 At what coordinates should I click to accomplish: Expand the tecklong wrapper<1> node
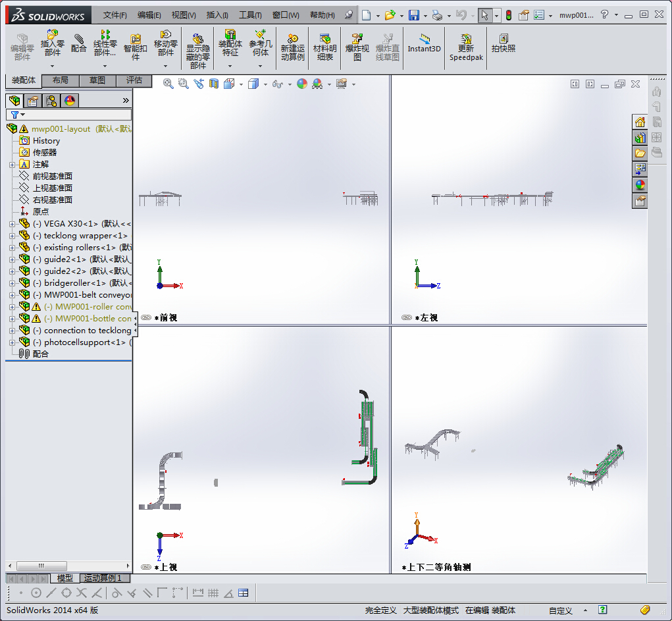[12, 236]
